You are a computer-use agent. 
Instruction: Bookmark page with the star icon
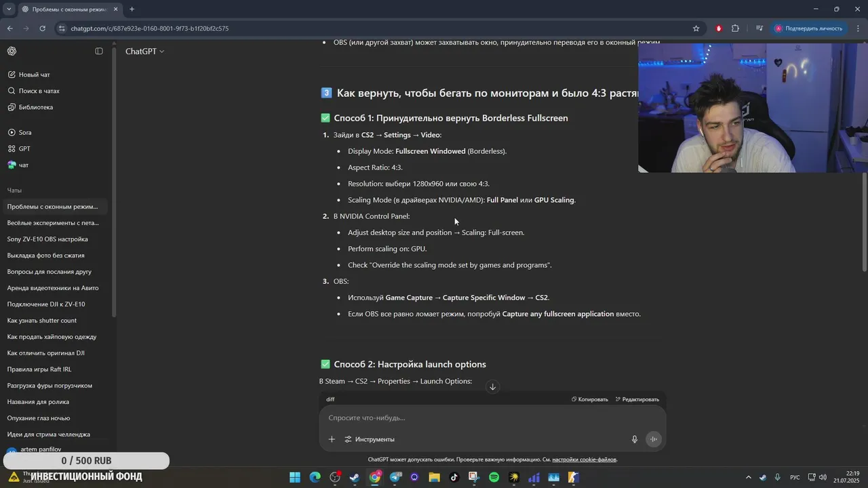pyautogui.click(x=696, y=28)
